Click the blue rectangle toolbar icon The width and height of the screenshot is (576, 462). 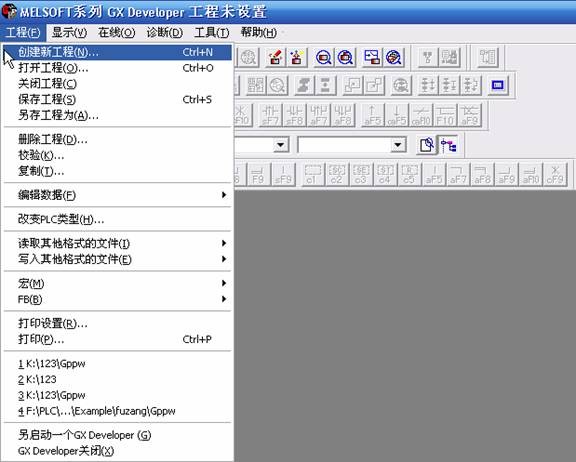(x=498, y=85)
